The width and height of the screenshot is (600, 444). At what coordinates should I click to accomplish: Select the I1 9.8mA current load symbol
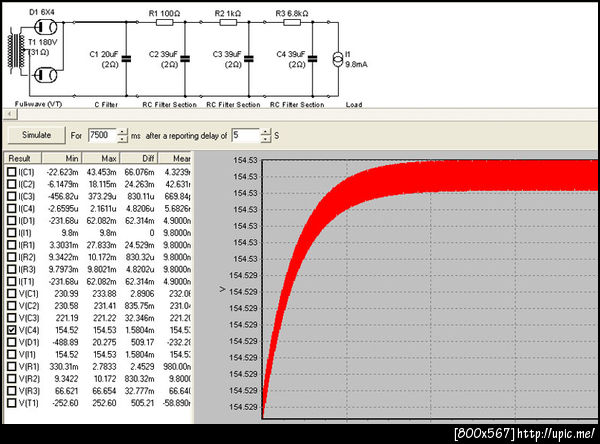(x=338, y=59)
